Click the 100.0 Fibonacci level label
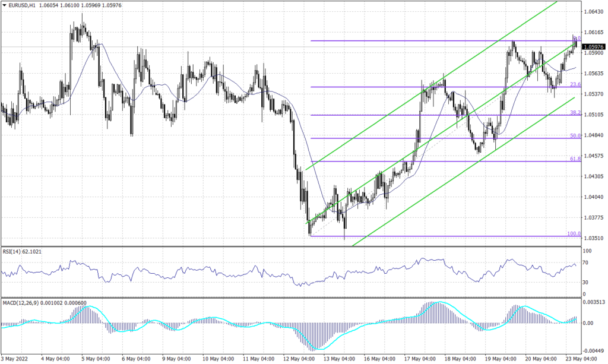 pos(574,235)
